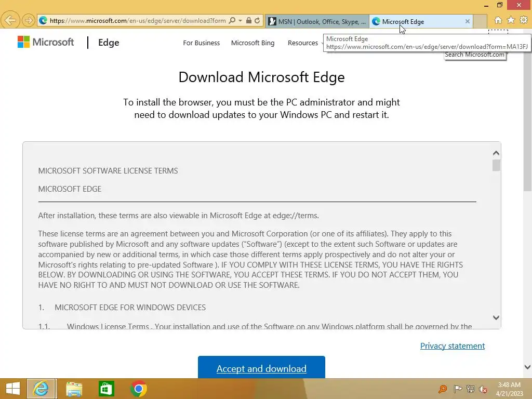Viewport: 532px width, 399px height.
Task: Click the MICROSOFT SOFTWARE LICENSE TERMS text
Action: 108,170
